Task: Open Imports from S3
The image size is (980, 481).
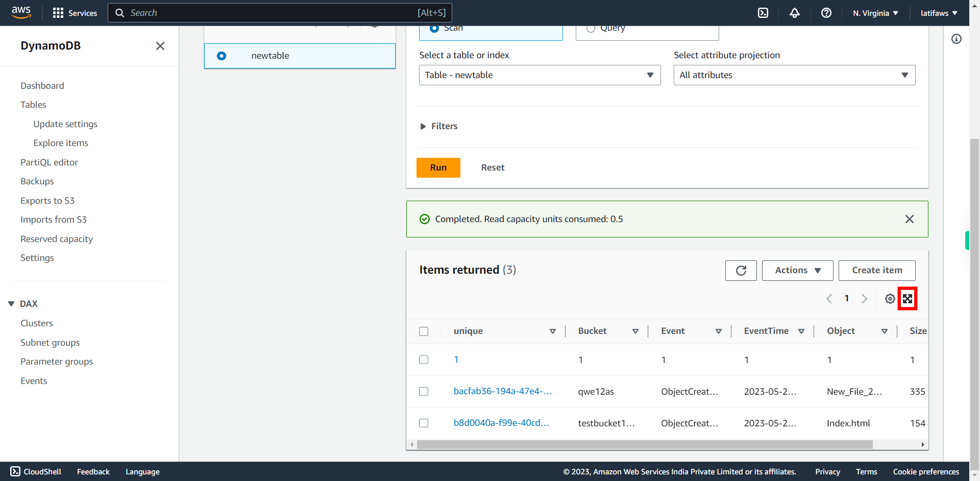Action: 54,220
